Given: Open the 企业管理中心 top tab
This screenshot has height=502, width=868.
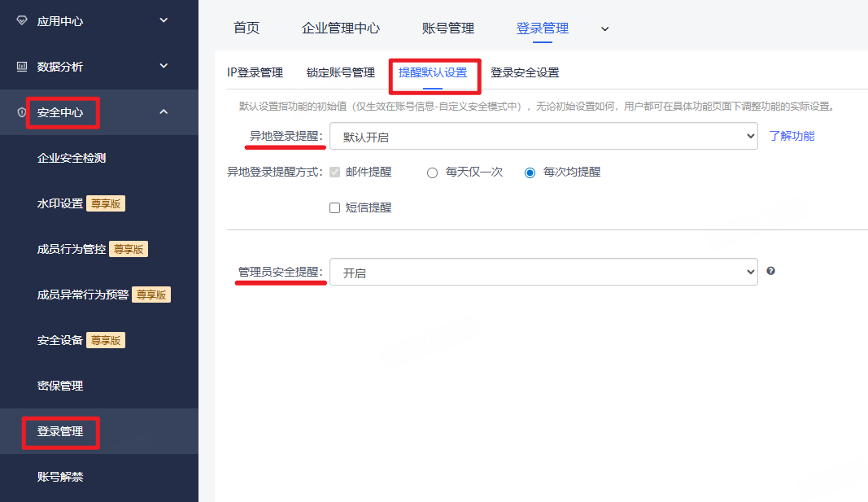Looking at the screenshot, I should (341, 28).
